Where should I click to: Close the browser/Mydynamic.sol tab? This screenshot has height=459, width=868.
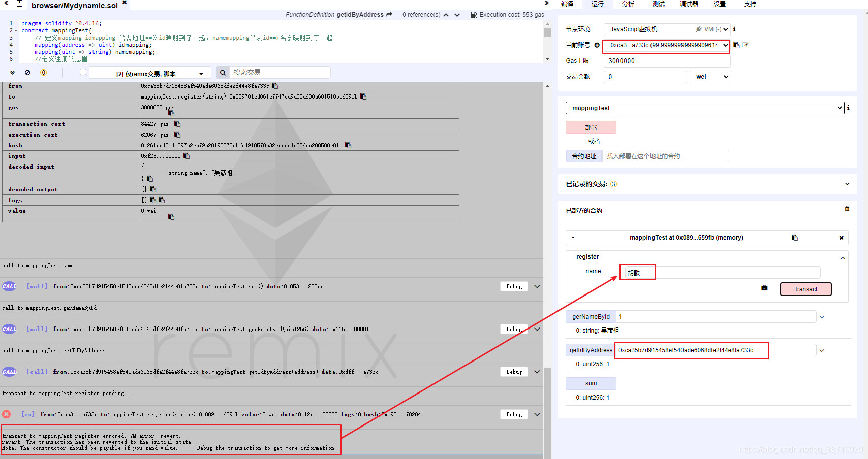tap(125, 3)
